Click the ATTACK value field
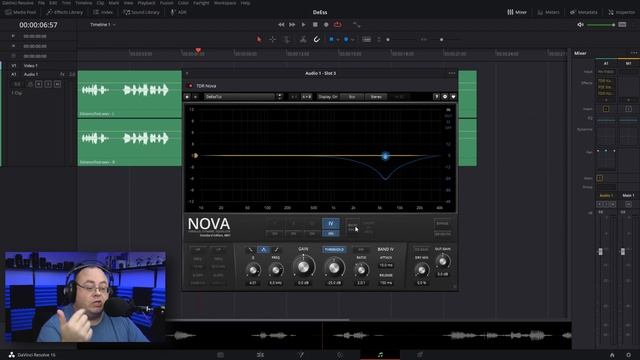Image resolution: width=640 pixels, height=360 pixels. pyautogui.click(x=386, y=265)
